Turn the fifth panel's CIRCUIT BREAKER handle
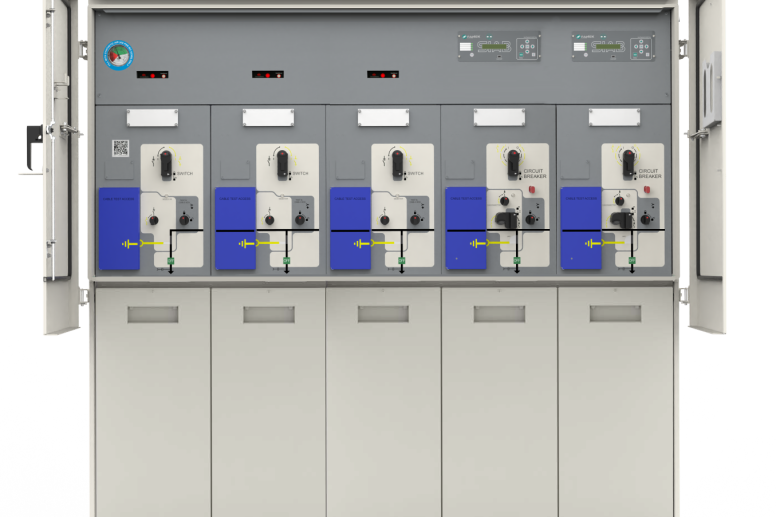 click(x=628, y=162)
